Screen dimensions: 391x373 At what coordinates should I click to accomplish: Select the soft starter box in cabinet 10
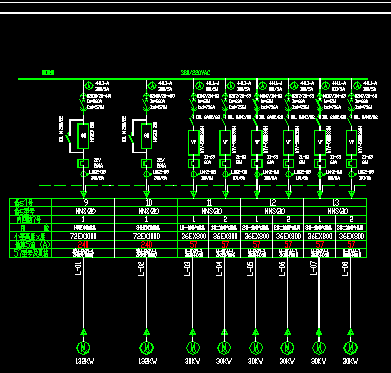(146, 136)
